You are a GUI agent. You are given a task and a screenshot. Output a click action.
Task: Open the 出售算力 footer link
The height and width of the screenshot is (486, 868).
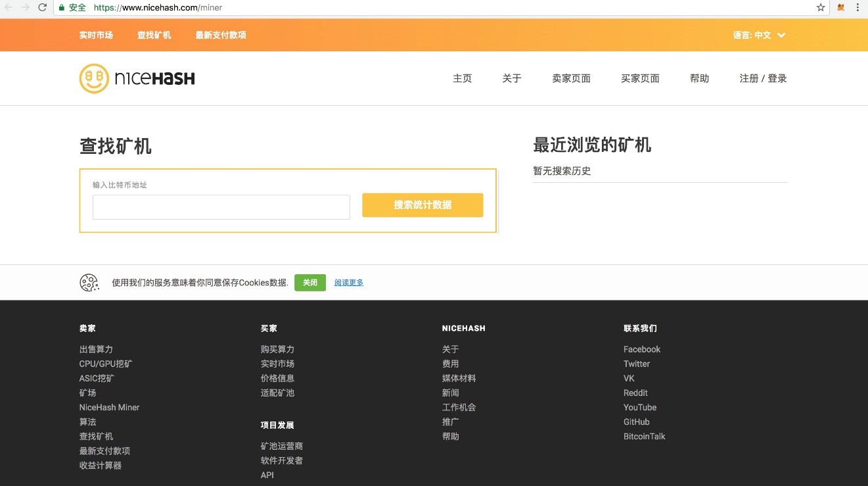[x=96, y=349]
